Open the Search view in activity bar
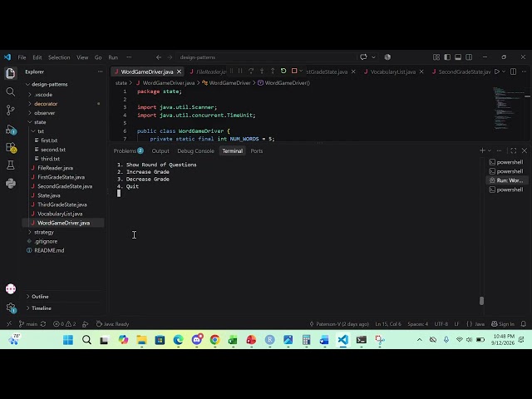Screen dimensions: 532x399 click(11, 91)
